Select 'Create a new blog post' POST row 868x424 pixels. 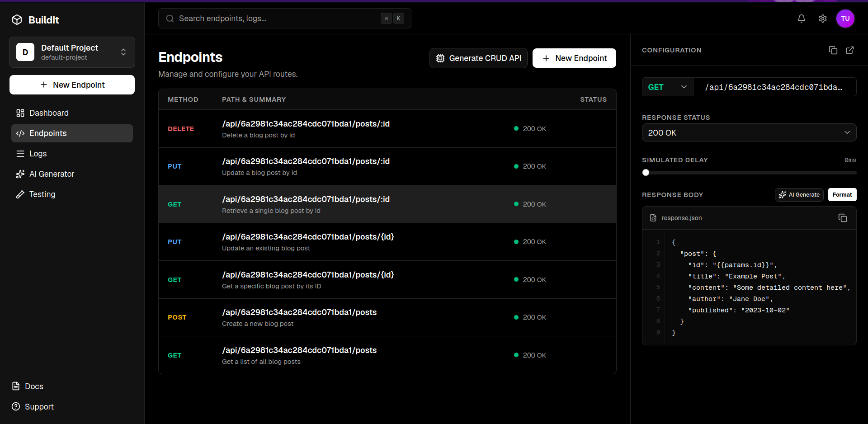coord(387,317)
